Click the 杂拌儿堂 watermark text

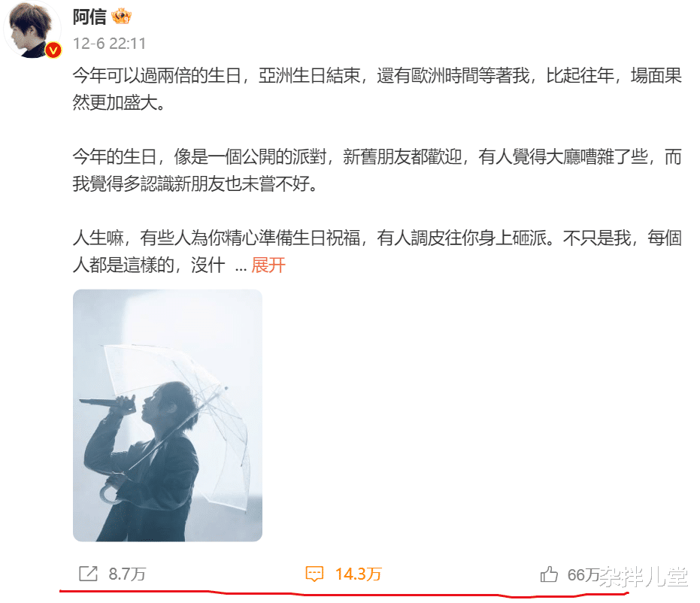(x=644, y=576)
